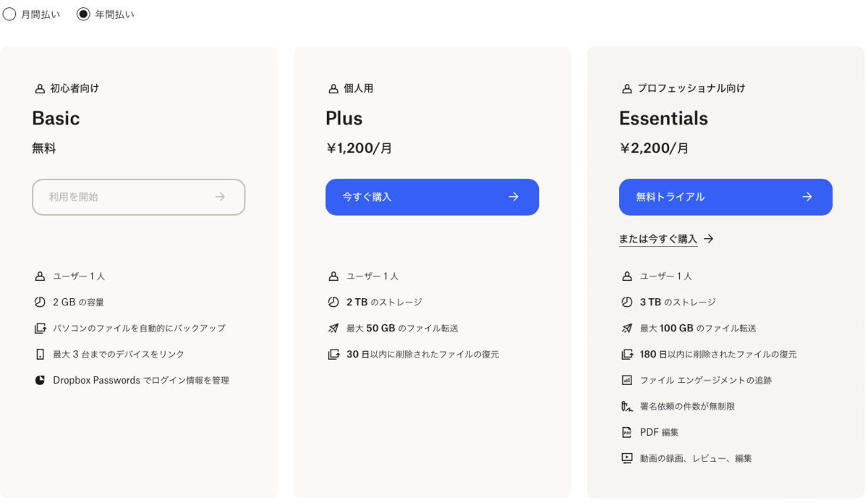Click the person icon beside 初心者向け
The width and height of the screenshot is (868, 503).
pos(40,88)
